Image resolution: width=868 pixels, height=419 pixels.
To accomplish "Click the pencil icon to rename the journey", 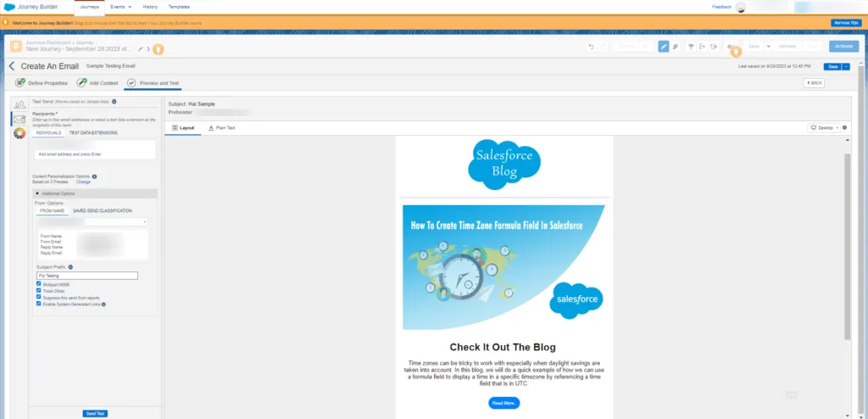I will click(141, 49).
